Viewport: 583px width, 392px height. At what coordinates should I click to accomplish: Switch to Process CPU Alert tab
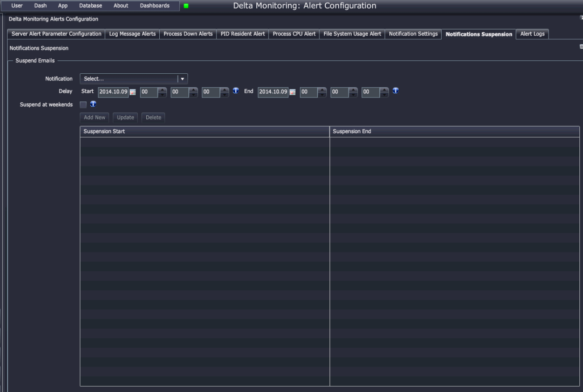coord(294,34)
